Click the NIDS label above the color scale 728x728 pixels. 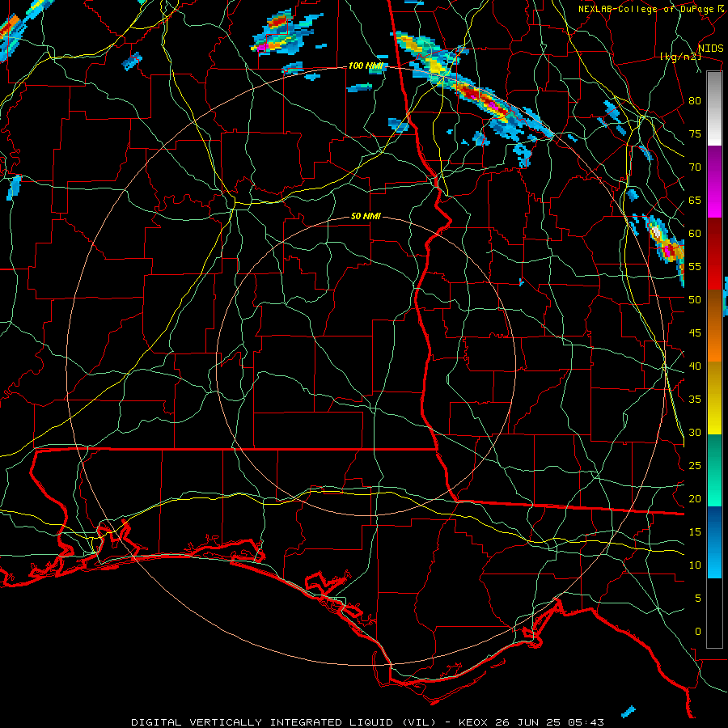710,49
